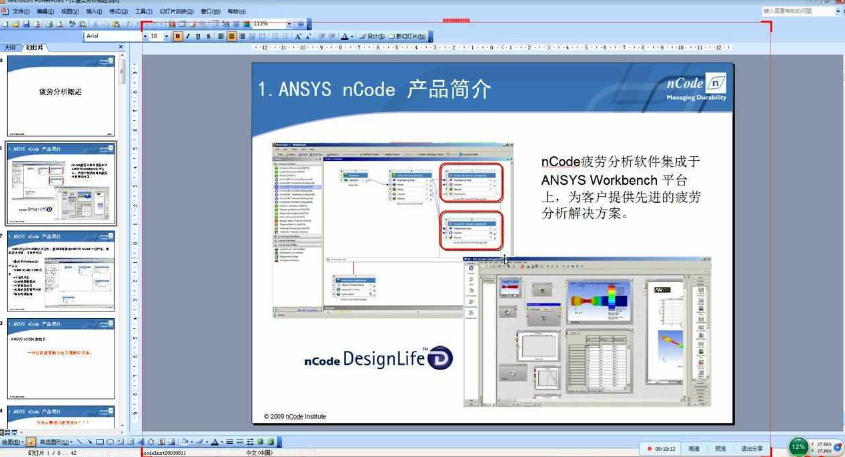Screen dimensions: 845x457
Task: Toggle Italic formatting button
Action: pyautogui.click(x=187, y=36)
